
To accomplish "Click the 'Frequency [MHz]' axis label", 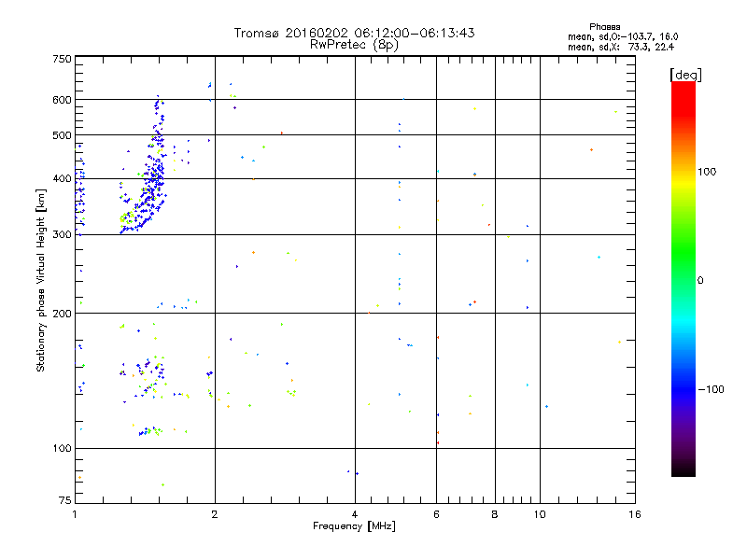I will point(354,526).
